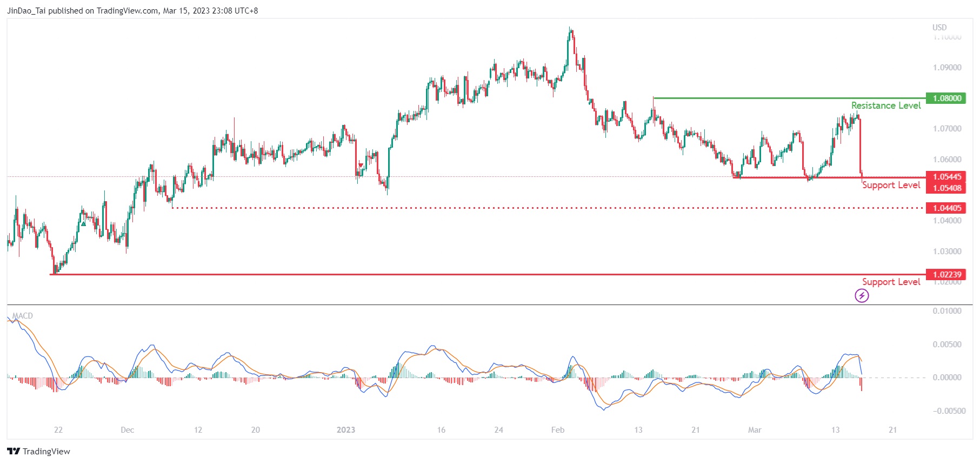Click the Dec label on time axis
The image size is (980, 463).
128,430
